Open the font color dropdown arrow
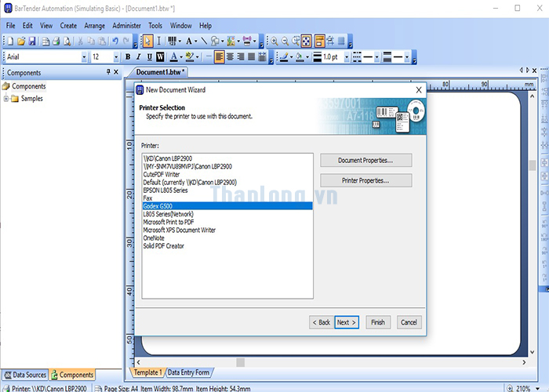The width and height of the screenshot is (549, 392). (181, 57)
